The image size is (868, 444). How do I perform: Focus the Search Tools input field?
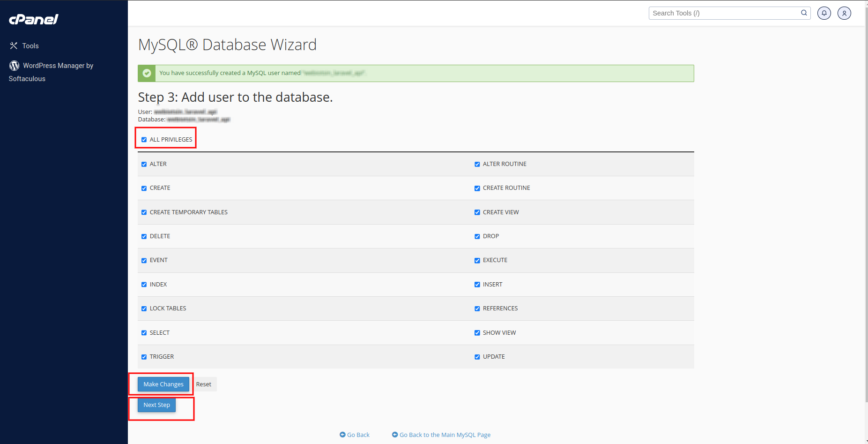pyautogui.click(x=724, y=13)
